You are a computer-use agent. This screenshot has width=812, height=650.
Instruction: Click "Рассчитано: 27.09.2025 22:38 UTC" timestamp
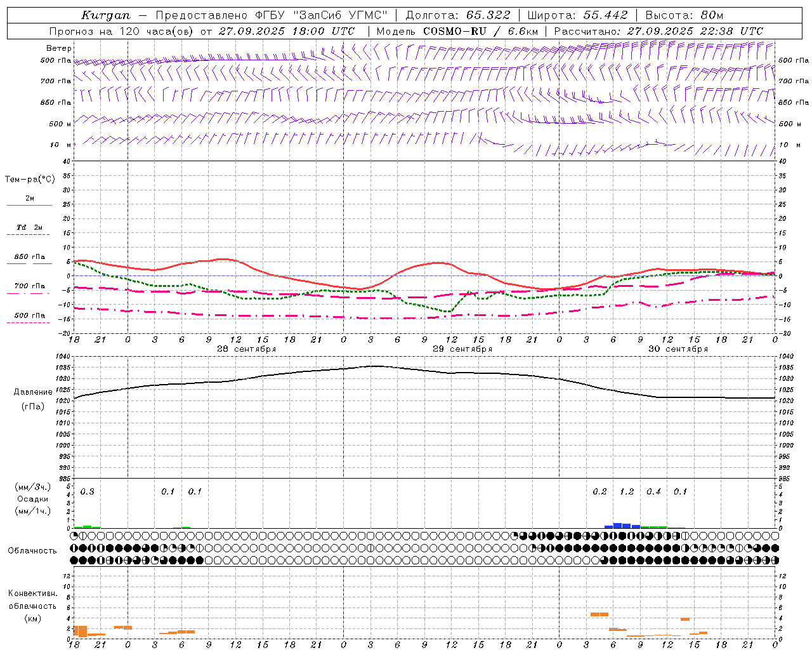coord(658,31)
